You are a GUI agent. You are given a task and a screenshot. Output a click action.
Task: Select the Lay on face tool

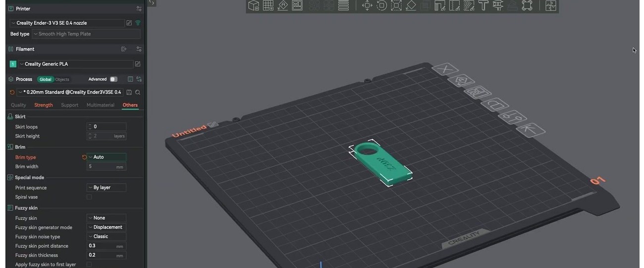coord(411,5)
